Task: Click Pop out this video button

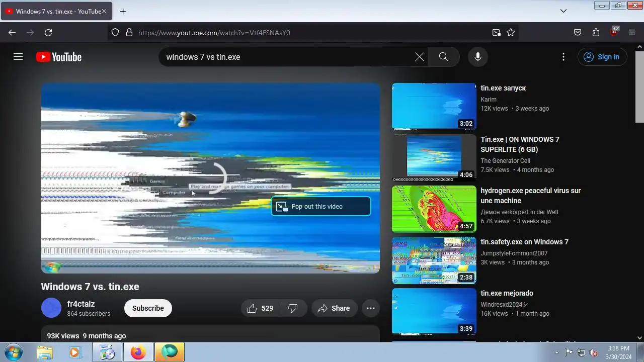Action: coord(321,207)
